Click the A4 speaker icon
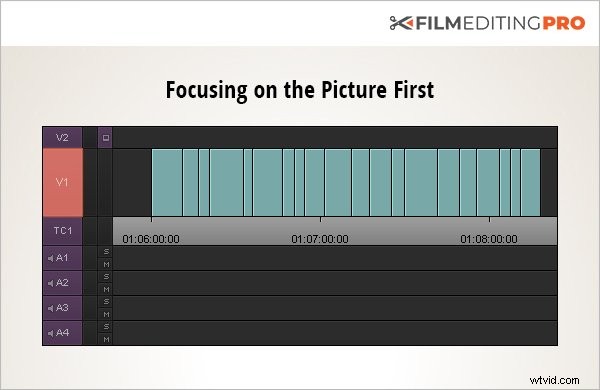The image size is (600, 390). [x=51, y=333]
